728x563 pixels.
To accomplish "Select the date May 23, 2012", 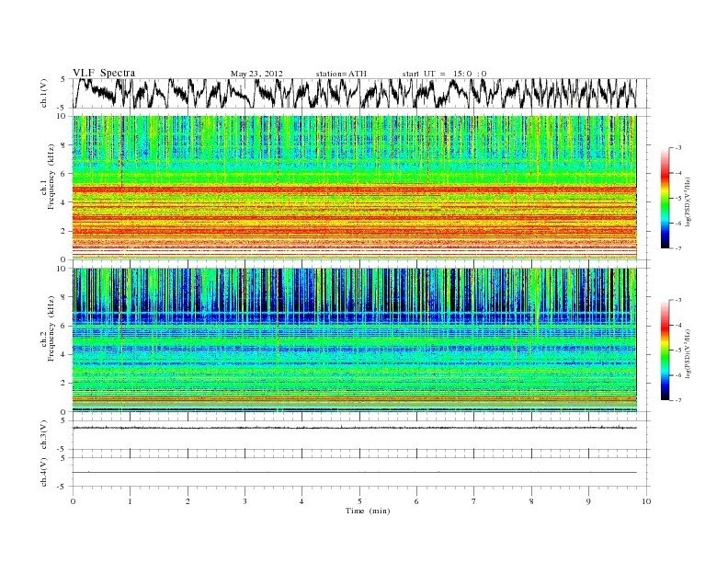I will [256, 74].
